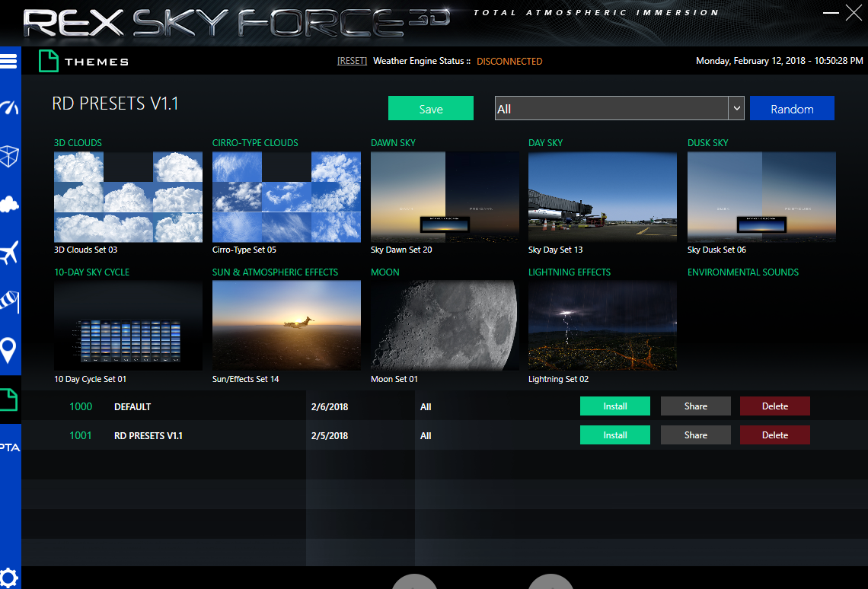Select the RD PRESETS V1.1 row name
Image resolution: width=868 pixels, height=589 pixels.
(148, 436)
